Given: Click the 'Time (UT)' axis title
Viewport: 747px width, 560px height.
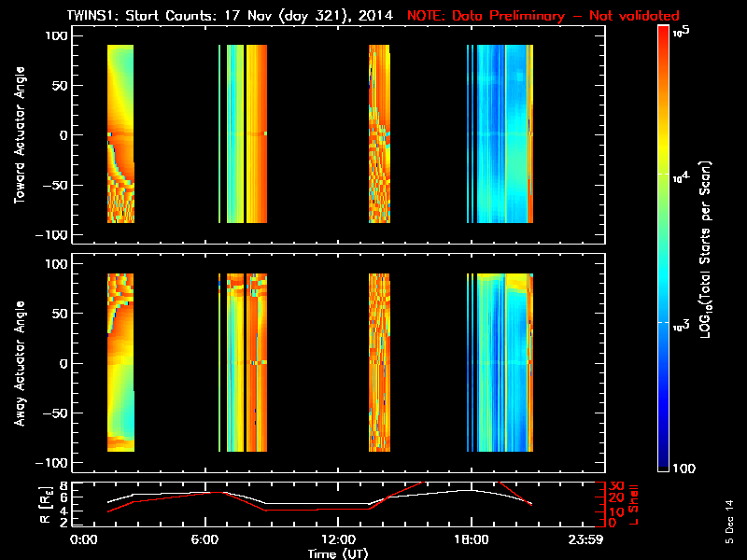Looking at the screenshot, I should 338,553.
